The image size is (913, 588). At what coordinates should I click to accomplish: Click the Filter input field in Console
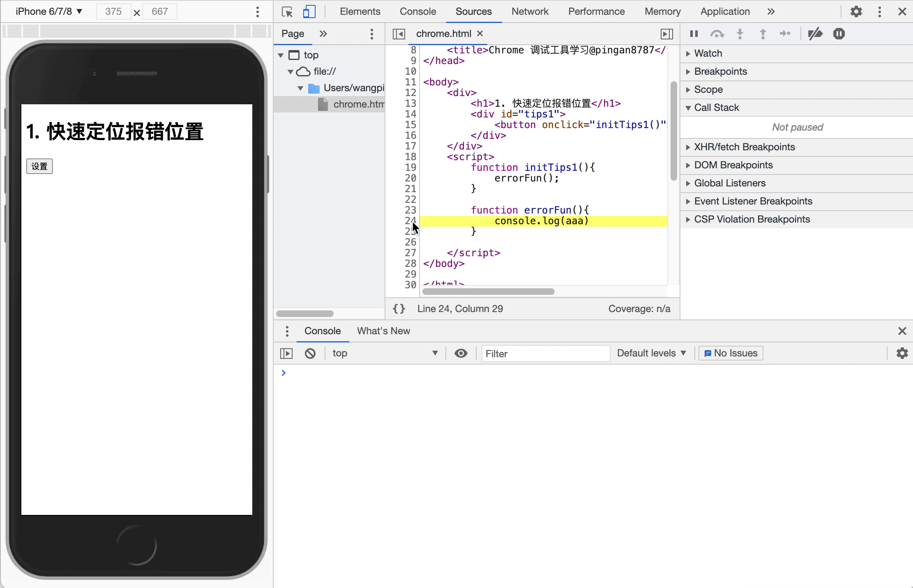point(545,353)
